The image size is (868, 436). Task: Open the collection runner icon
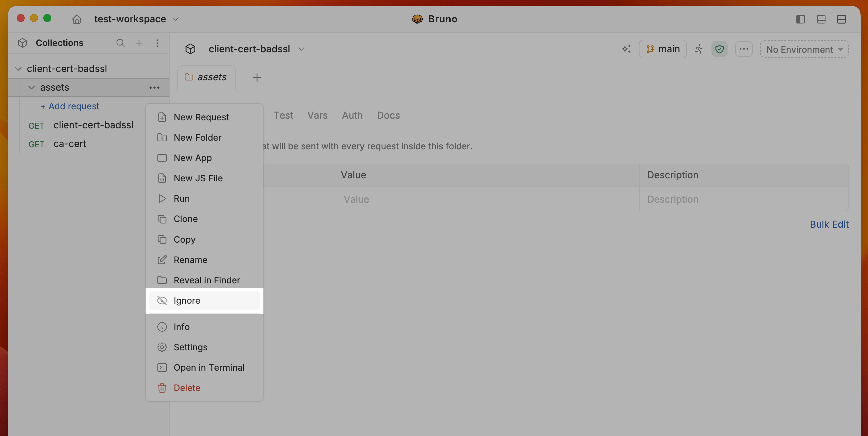pos(698,49)
